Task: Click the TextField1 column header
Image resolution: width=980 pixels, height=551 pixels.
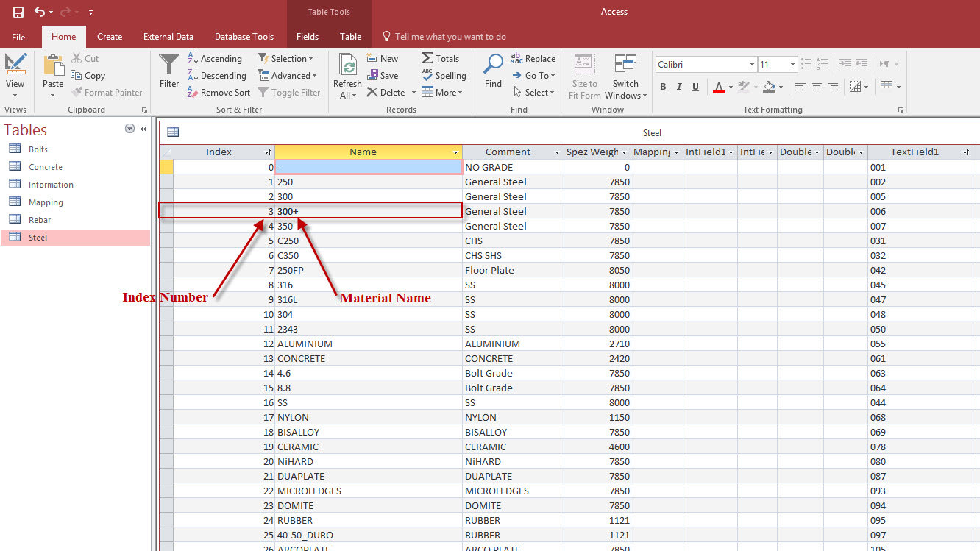Action: point(920,152)
